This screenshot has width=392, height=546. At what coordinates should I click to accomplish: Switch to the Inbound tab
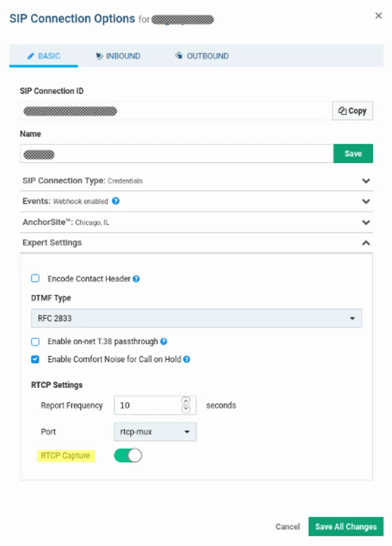click(x=118, y=56)
